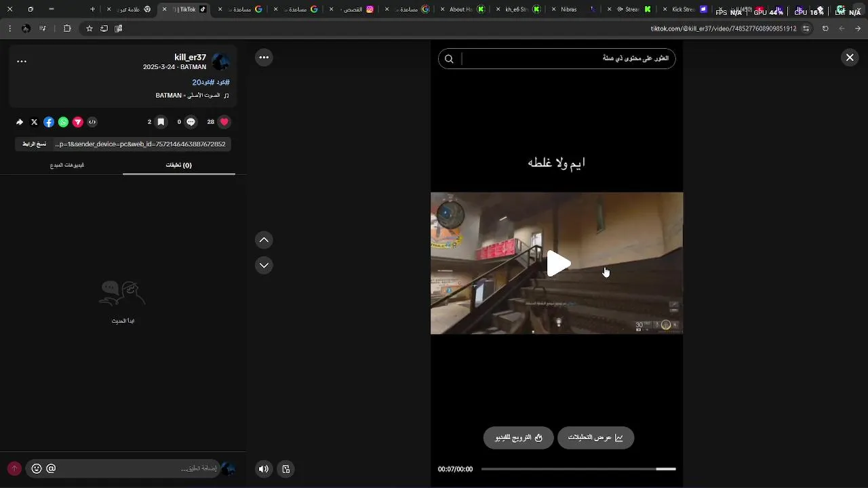The width and height of the screenshot is (868, 488).
Task: Switch to the Nibras browser tab
Action: pos(574,9)
